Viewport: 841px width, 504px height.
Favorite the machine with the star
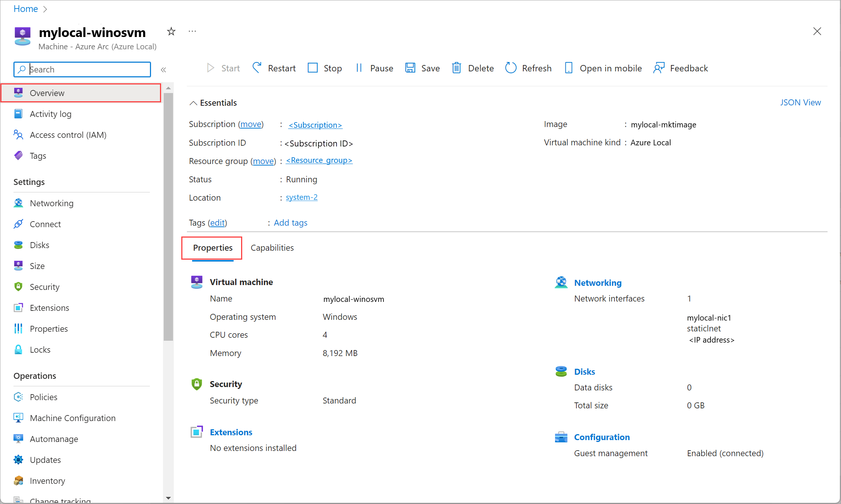tap(171, 31)
